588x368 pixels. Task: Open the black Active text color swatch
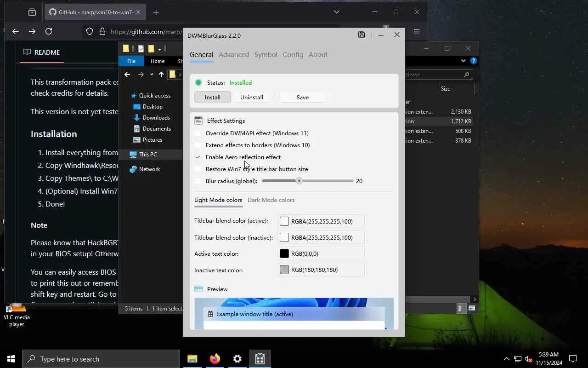(x=284, y=253)
